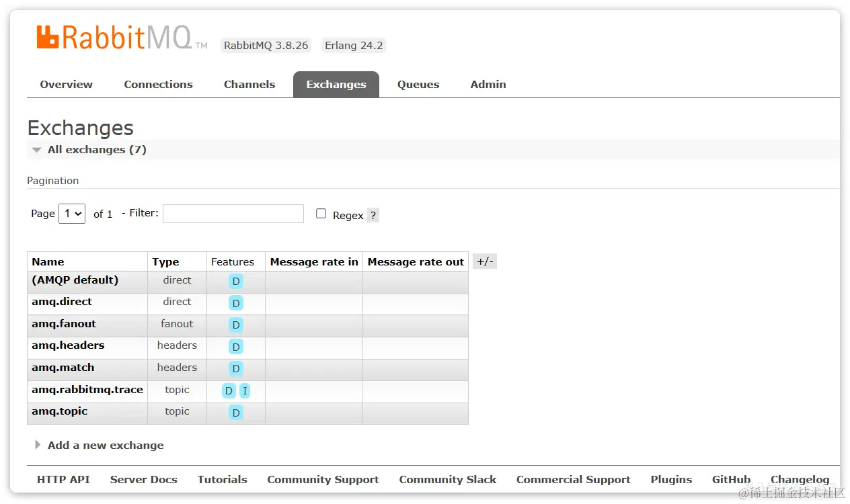Open the amq.direct exchange
The image size is (850, 504).
(x=62, y=301)
